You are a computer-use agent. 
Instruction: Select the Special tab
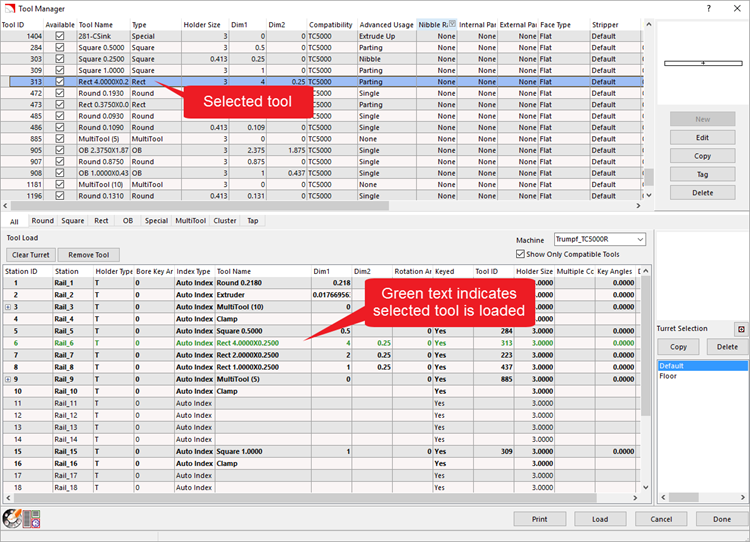click(x=156, y=221)
